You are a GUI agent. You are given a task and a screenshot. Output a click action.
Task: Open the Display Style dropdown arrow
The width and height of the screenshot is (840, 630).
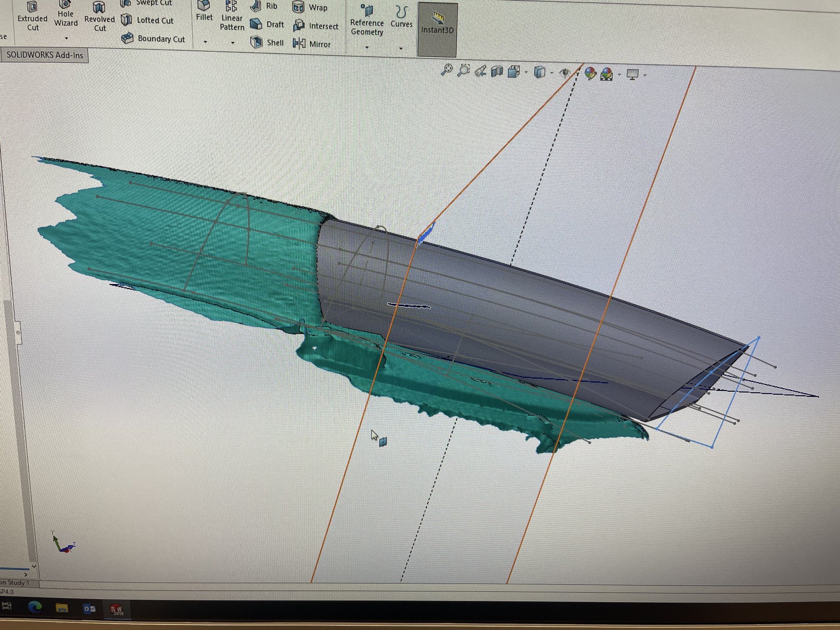pos(552,73)
